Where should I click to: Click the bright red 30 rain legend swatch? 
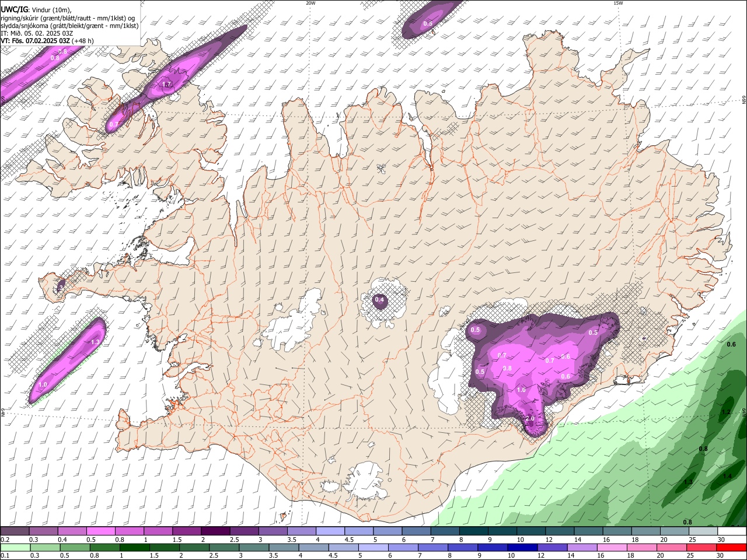tap(731, 548)
